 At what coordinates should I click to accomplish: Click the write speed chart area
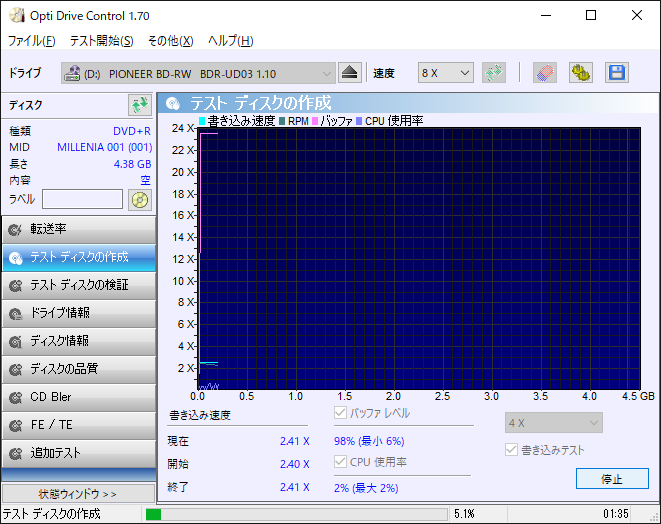coord(419,258)
